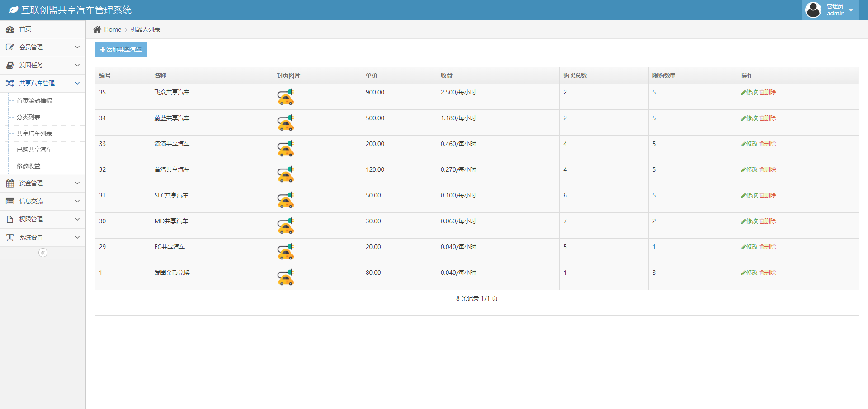Click the leaf logo icon in header

(14, 10)
